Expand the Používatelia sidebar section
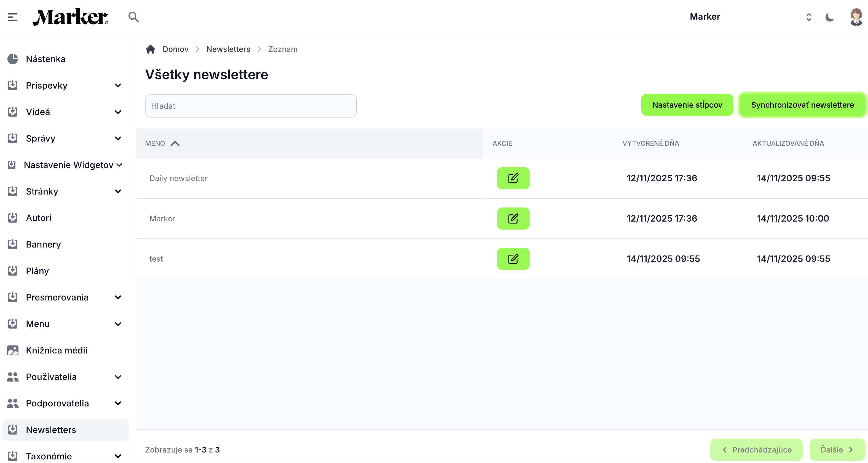 [x=117, y=377]
